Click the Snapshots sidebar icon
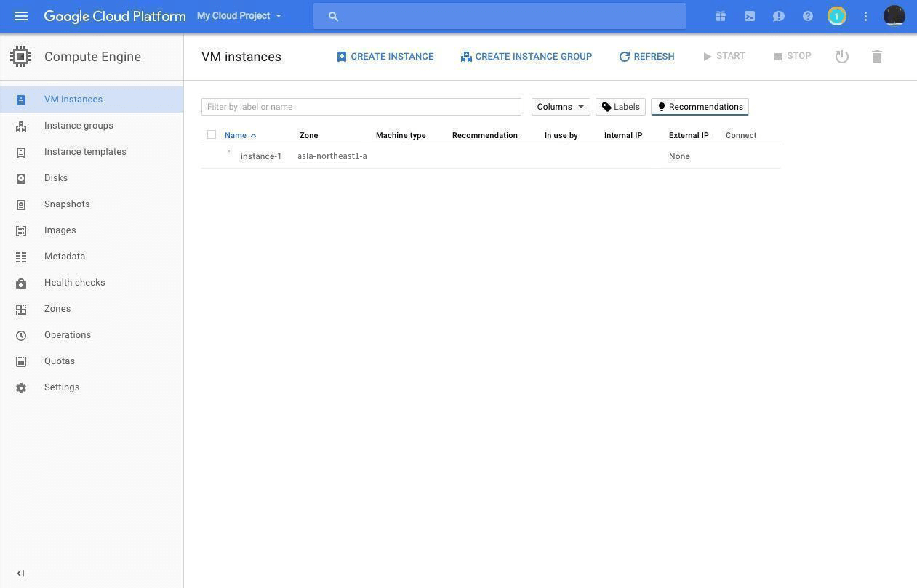This screenshot has width=917, height=588. click(21, 205)
